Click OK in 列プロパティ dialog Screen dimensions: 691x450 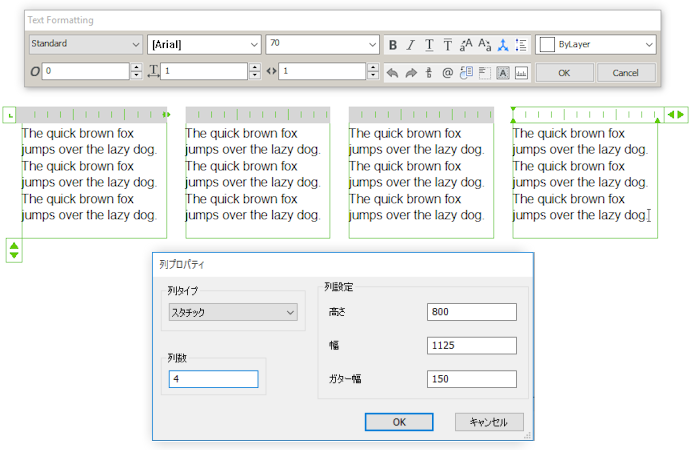[399, 422]
